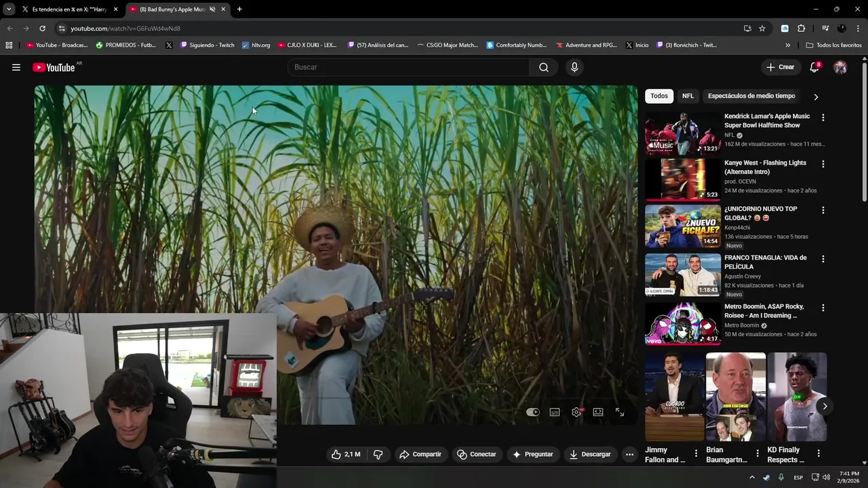
Task: Expand hidden system tray icons
Action: click(x=751, y=477)
